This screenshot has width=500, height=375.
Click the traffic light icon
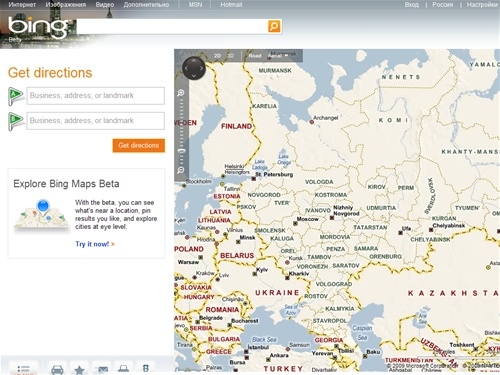tap(146, 368)
